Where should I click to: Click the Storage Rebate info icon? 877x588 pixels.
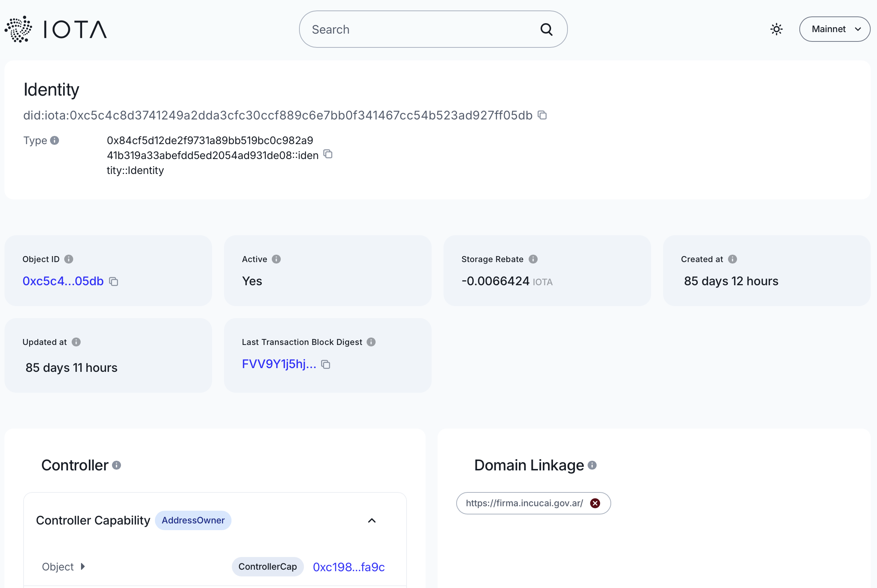(533, 259)
